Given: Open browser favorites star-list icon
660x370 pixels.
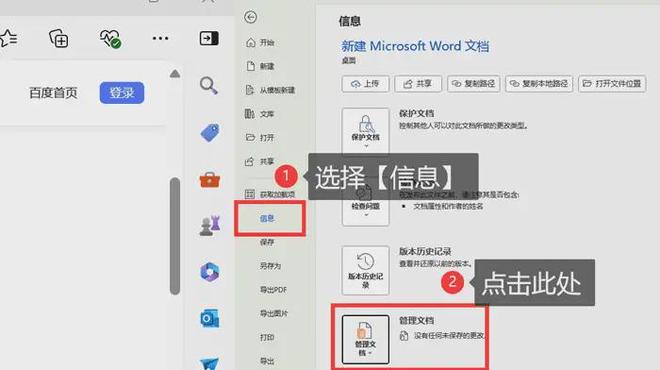Looking at the screenshot, I should [8, 38].
